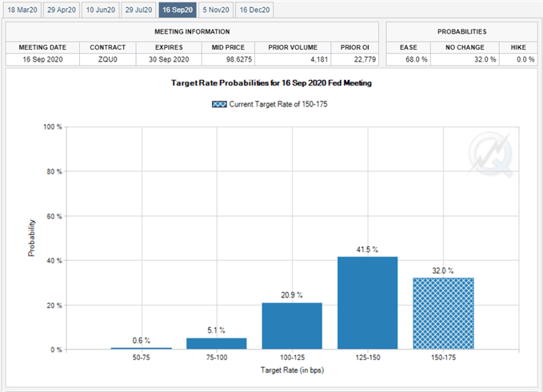Select the ZQU0 contract cell

tap(108, 59)
